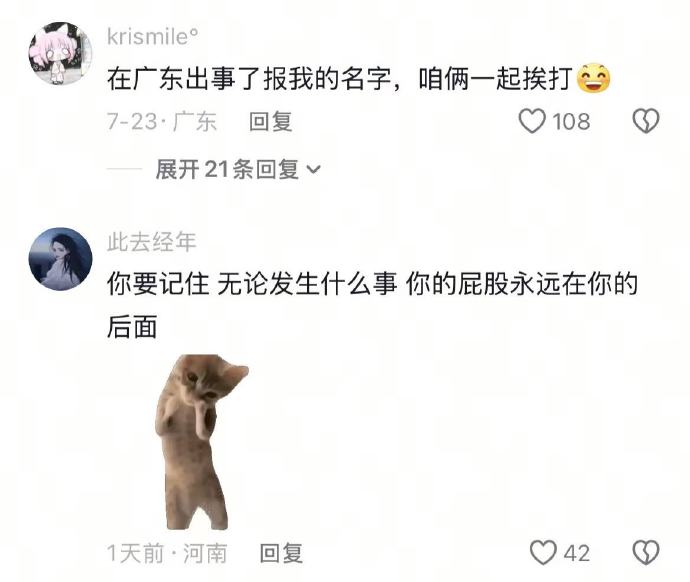The width and height of the screenshot is (690, 582).
Task: Tap the 108 like count
Action: (571, 121)
